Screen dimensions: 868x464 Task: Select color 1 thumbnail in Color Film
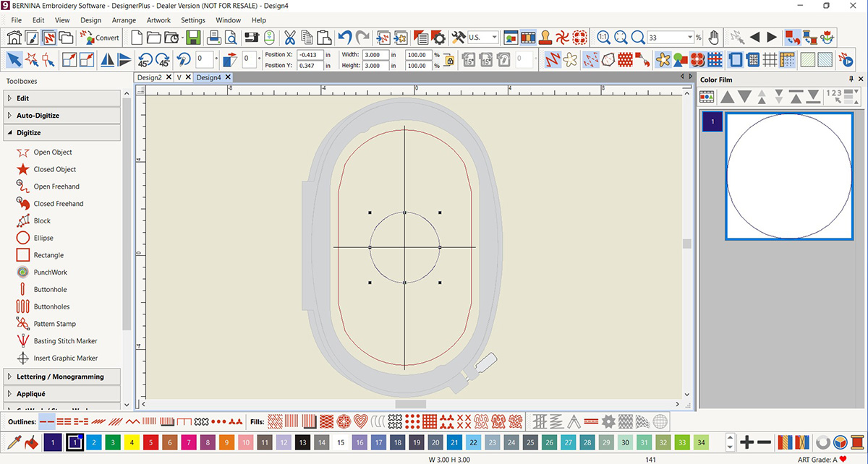712,122
